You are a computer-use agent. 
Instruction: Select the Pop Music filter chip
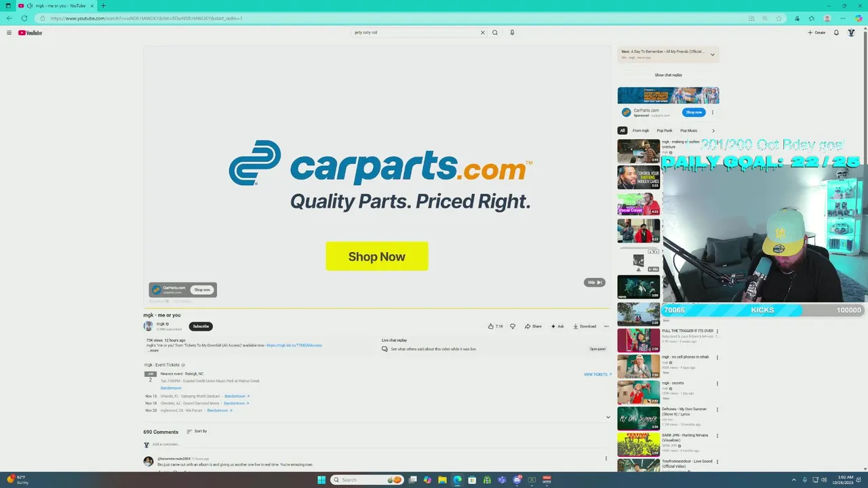[689, 131]
